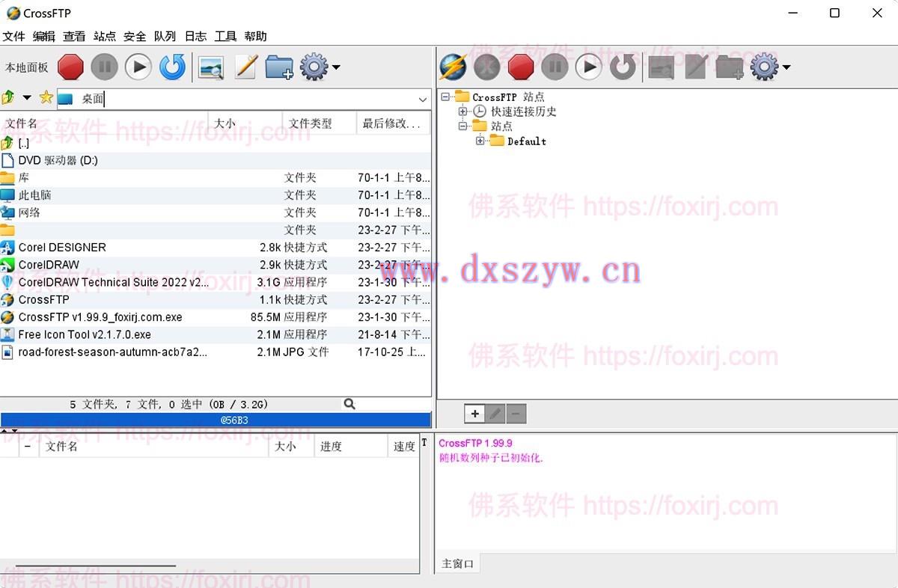Expand the 快速连接历史 node
The height and width of the screenshot is (588, 898).
(462, 111)
